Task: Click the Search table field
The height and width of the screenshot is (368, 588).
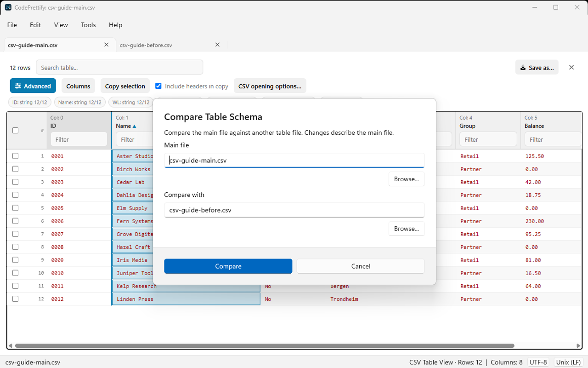Action: [x=119, y=67]
